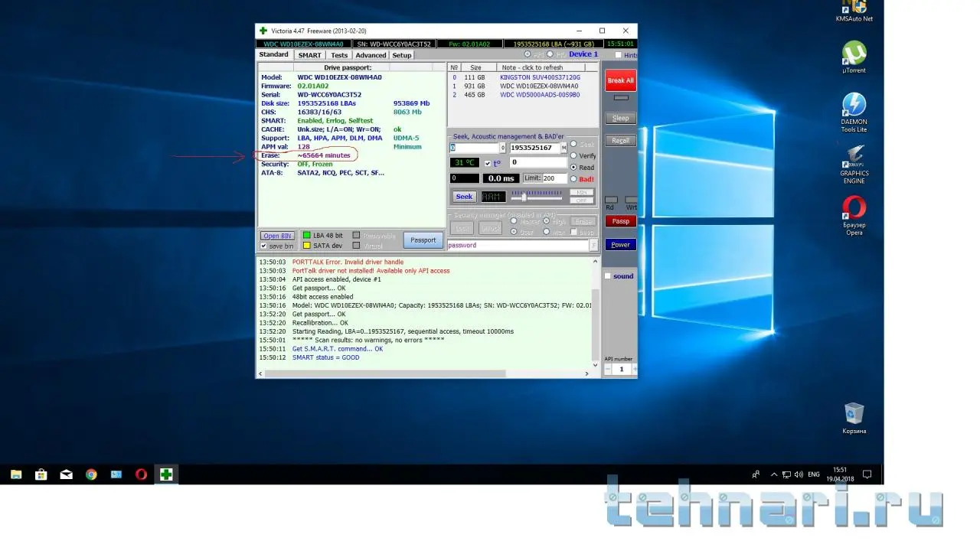The width and height of the screenshot is (980, 551).
Task: Select the Verify radio option
Action: point(573,156)
